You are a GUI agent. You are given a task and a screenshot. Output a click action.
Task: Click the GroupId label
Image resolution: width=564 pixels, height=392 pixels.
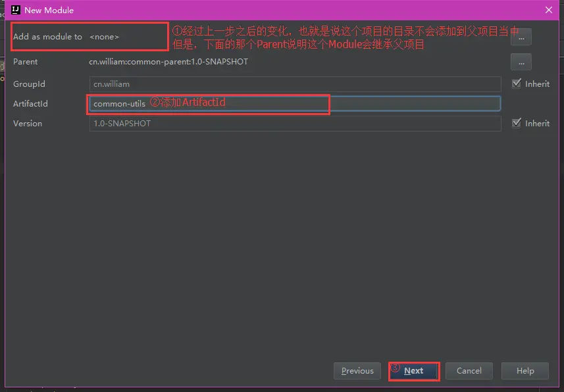tap(29, 84)
